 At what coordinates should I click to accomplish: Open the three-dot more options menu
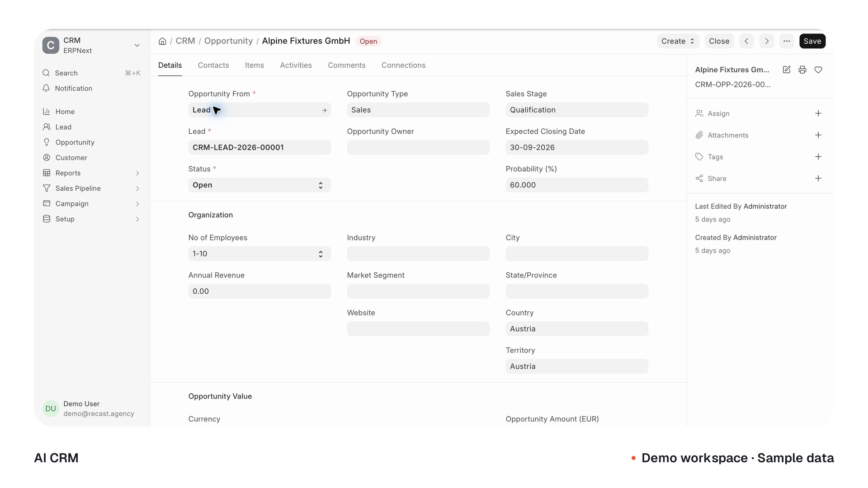[x=787, y=41]
